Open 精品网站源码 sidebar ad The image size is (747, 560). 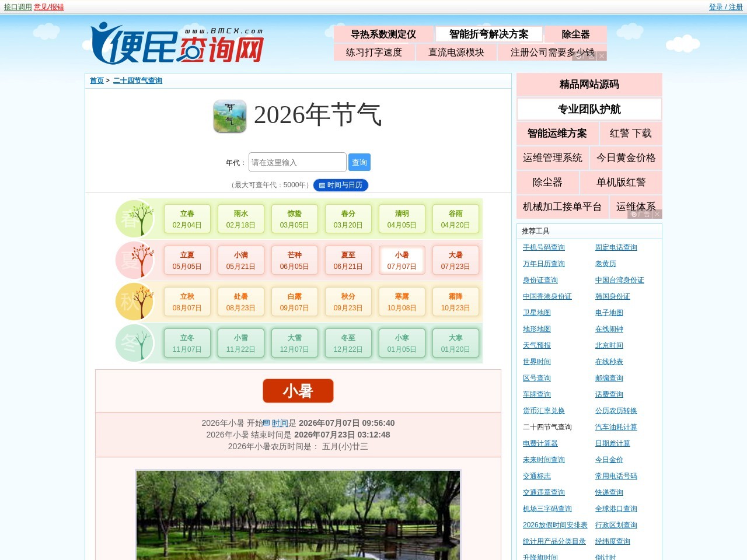589,85
